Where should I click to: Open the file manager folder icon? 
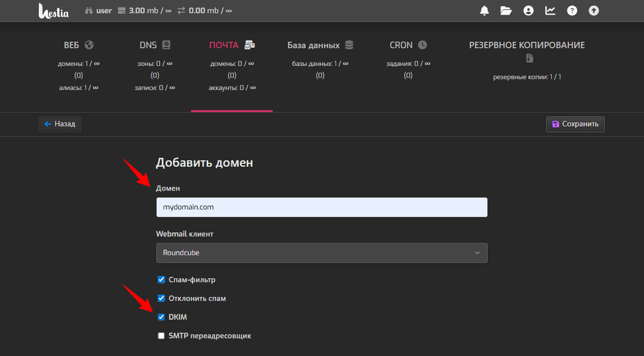tap(506, 10)
